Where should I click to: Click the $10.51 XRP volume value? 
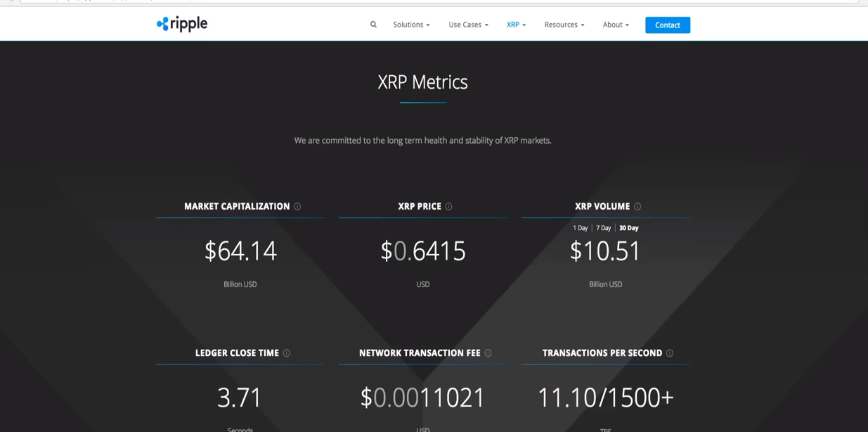(606, 251)
